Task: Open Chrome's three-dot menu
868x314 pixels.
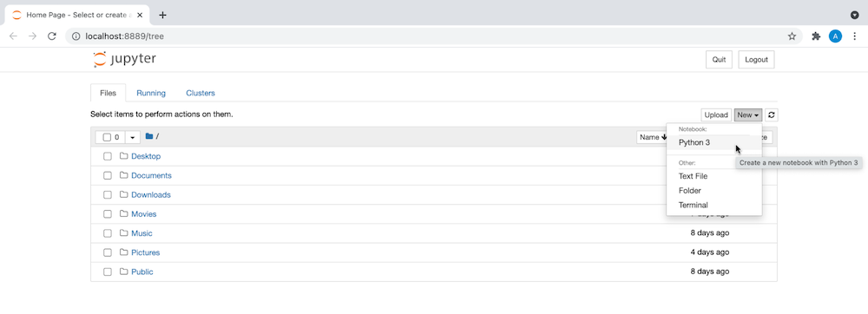Action: [855, 36]
